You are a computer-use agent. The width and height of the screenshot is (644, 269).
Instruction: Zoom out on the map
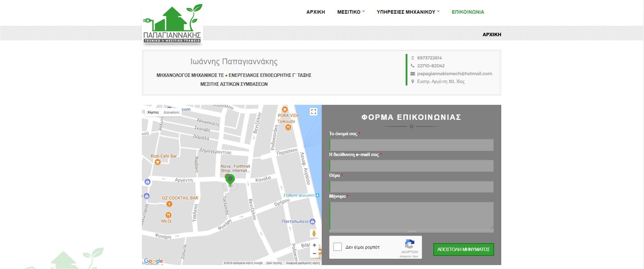pyautogui.click(x=314, y=254)
